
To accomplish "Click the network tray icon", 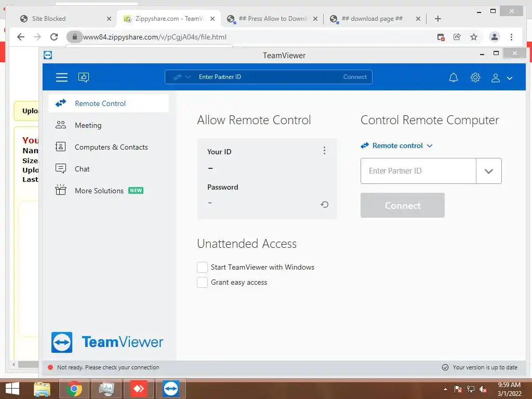I will (471, 389).
